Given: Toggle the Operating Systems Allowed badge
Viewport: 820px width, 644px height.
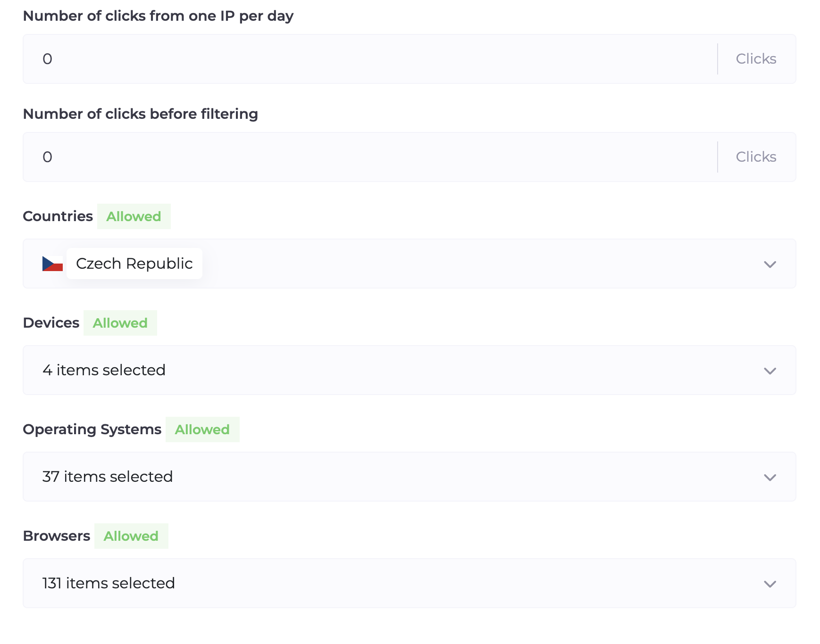Looking at the screenshot, I should pos(202,429).
